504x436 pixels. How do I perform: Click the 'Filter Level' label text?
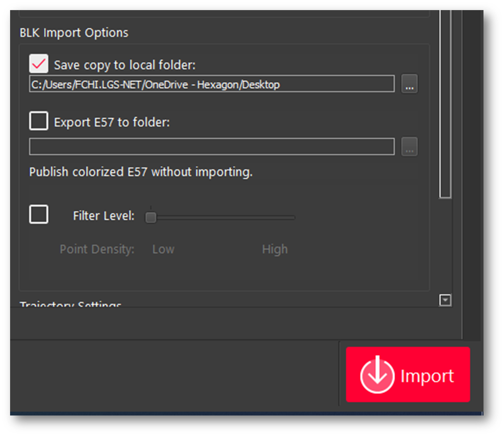[104, 216]
